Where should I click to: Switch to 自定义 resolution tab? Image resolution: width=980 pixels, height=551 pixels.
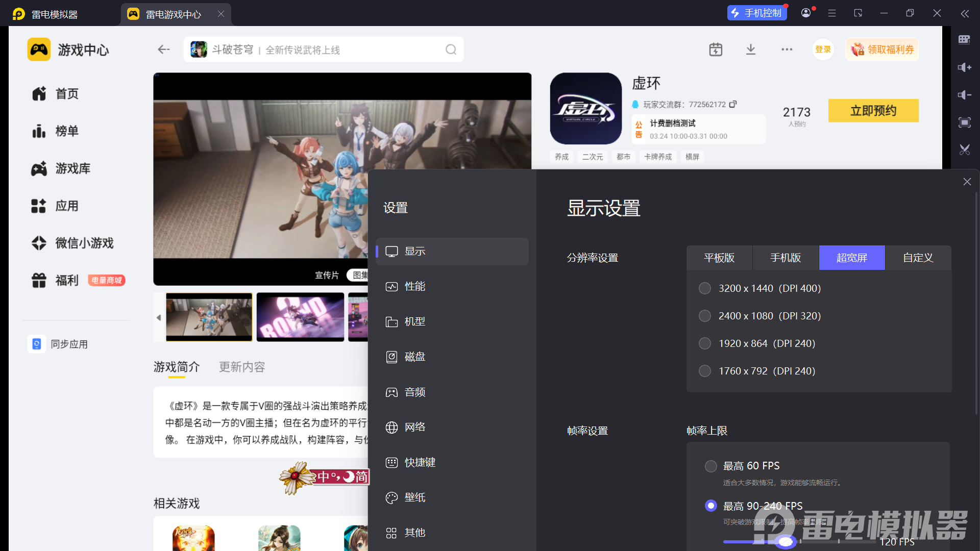917,258
